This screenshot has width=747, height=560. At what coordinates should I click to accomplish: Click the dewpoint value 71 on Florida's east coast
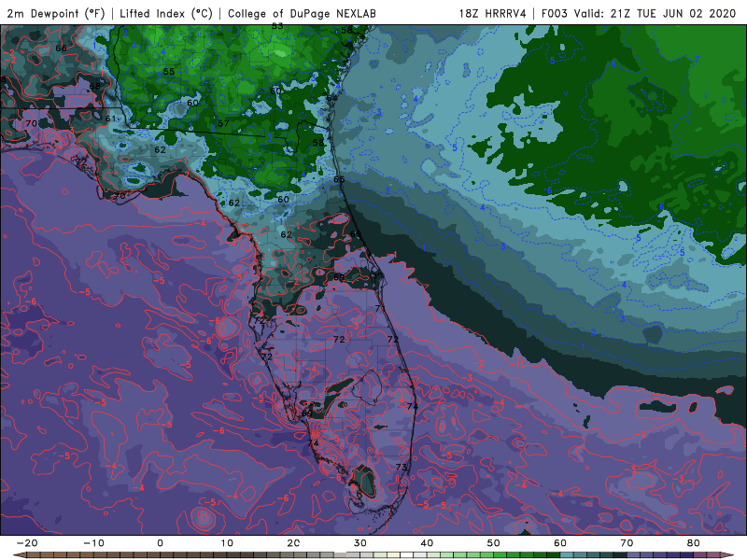pos(380,308)
